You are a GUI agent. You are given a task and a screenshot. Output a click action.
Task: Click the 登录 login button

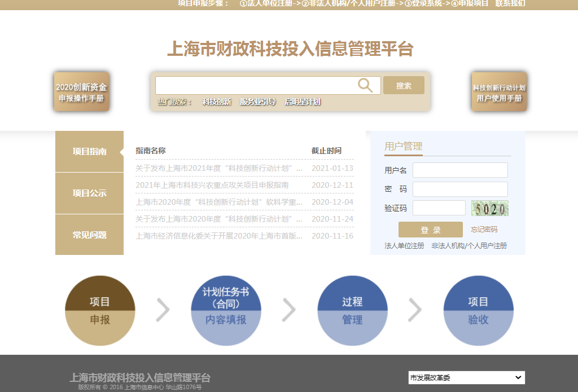point(430,230)
